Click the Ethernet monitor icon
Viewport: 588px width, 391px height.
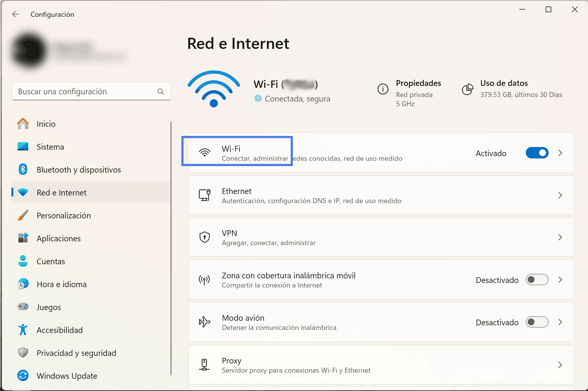tap(205, 195)
